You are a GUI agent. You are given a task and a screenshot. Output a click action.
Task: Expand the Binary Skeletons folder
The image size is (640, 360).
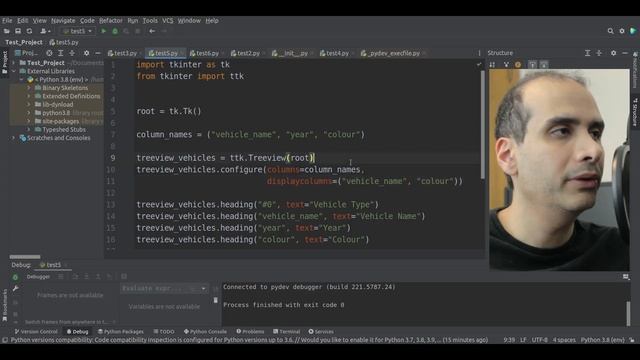[29, 88]
